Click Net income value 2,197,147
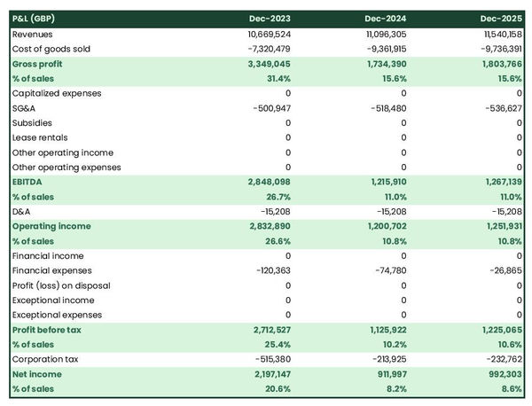This screenshot has width=532, height=406. [x=265, y=374]
